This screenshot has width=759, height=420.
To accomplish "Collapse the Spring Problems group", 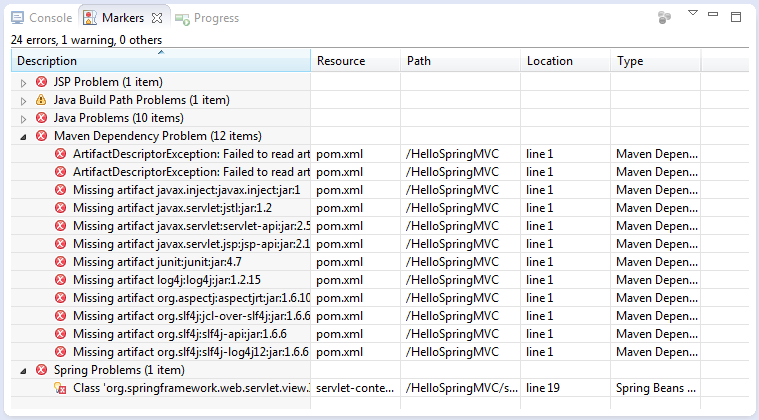I will tap(23, 371).
